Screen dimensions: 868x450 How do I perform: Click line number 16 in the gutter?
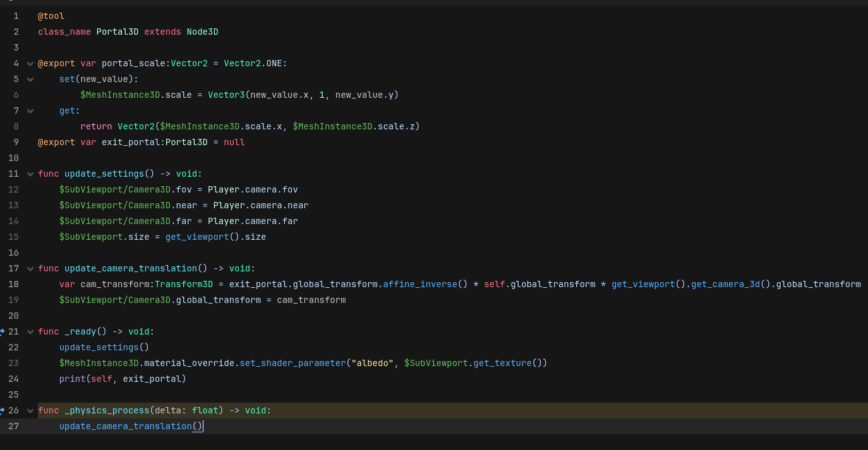pos(13,252)
